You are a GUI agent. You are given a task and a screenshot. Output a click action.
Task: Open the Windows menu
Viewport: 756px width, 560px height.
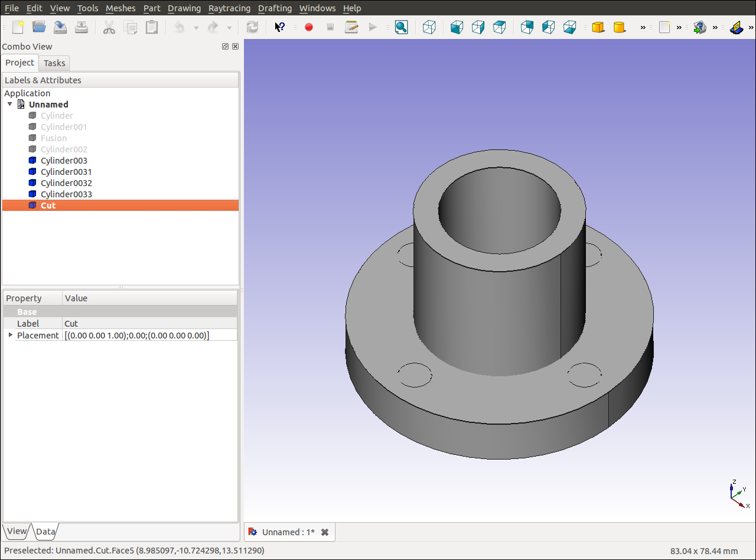tap(317, 8)
